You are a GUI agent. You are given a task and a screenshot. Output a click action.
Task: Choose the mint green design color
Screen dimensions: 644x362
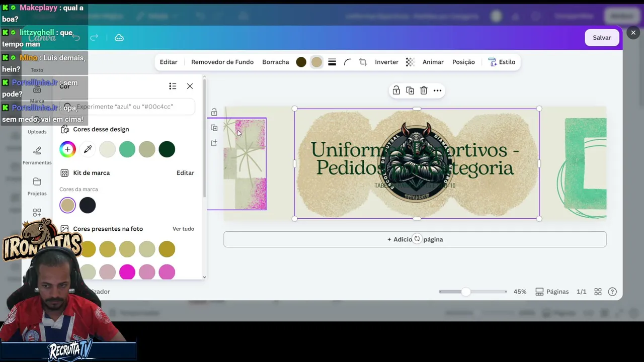tap(127, 149)
